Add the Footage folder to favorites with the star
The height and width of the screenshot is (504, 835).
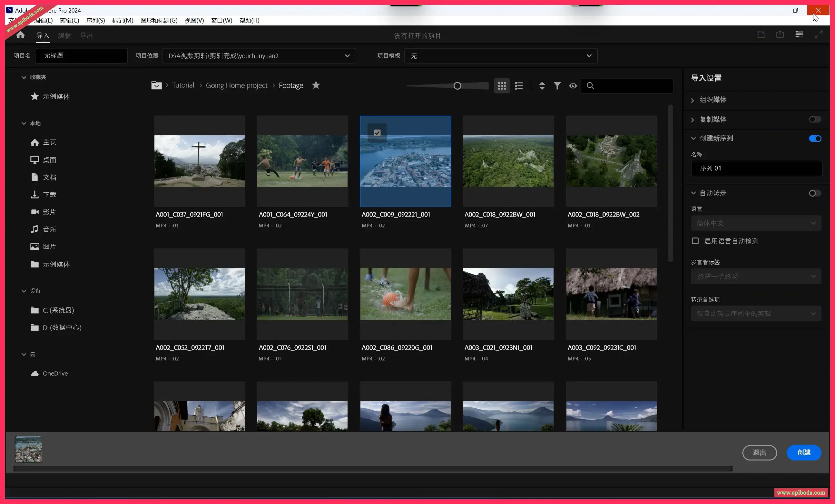click(x=316, y=85)
